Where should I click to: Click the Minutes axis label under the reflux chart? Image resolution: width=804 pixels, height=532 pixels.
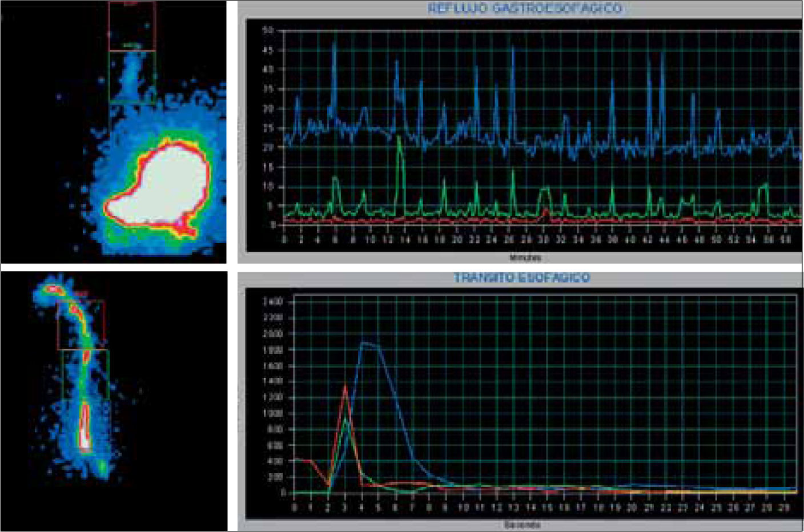tap(524, 258)
